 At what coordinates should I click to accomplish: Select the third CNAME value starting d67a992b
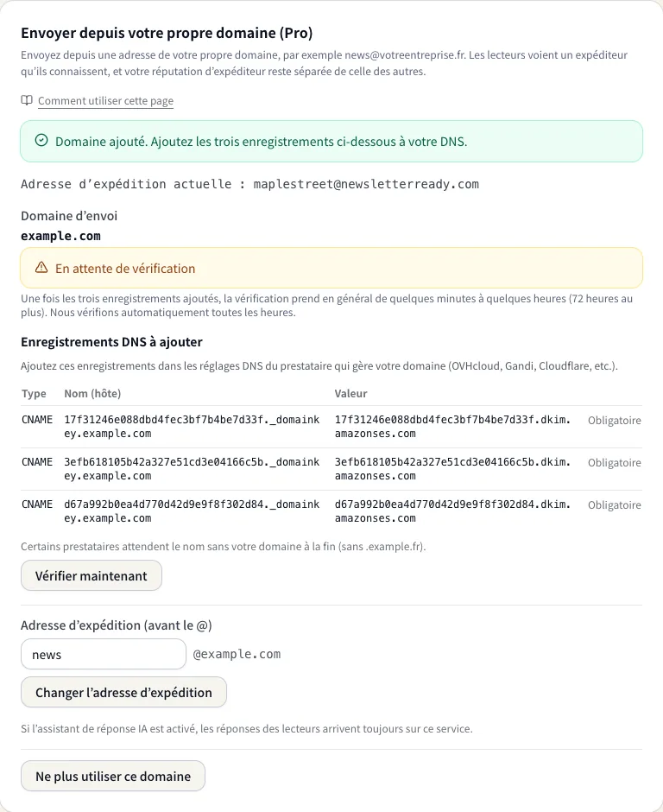click(453, 511)
